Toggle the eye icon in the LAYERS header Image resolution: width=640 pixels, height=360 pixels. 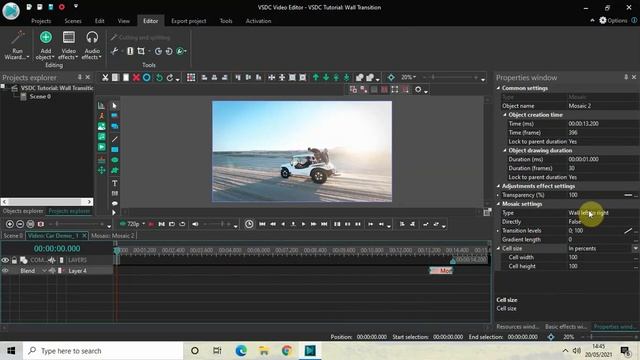tap(5, 260)
